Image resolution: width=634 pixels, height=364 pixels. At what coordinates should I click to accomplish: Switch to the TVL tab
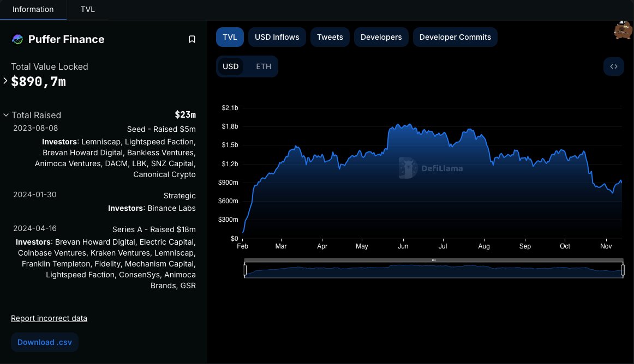coord(87,9)
